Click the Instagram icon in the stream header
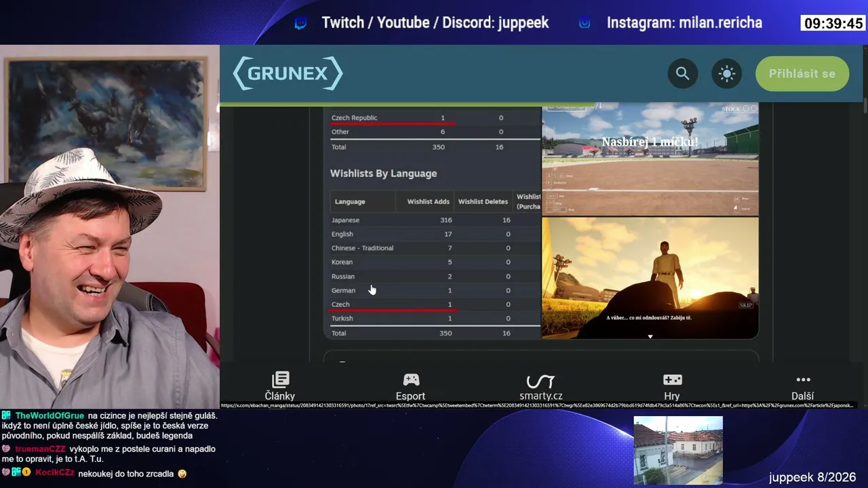 tap(585, 23)
